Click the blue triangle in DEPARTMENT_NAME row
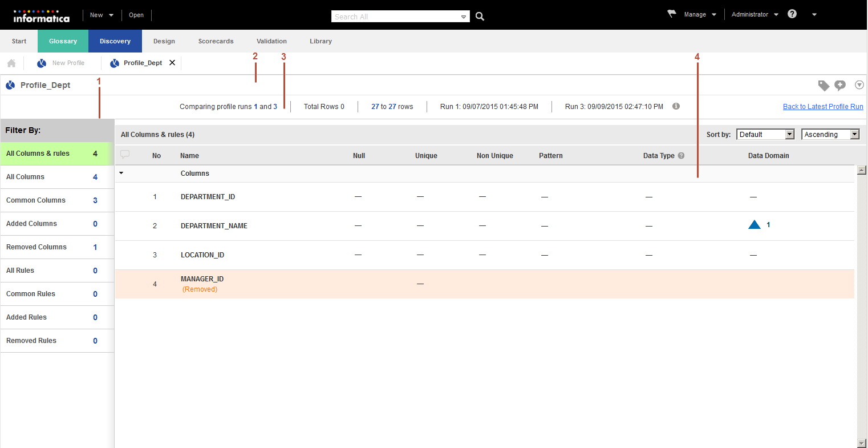 (755, 225)
